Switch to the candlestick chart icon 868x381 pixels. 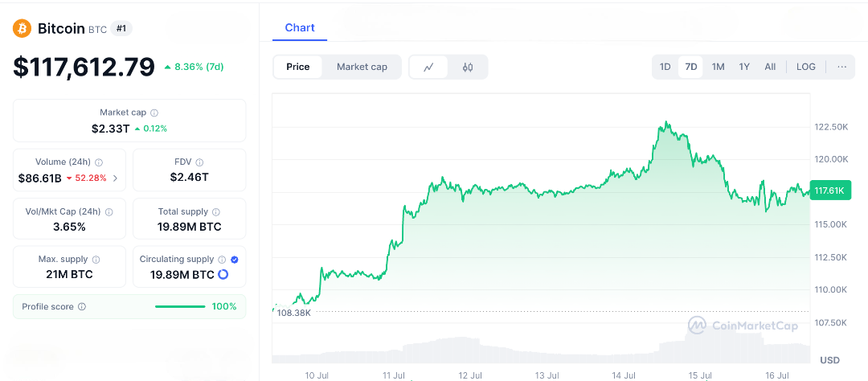click(468, 68)
